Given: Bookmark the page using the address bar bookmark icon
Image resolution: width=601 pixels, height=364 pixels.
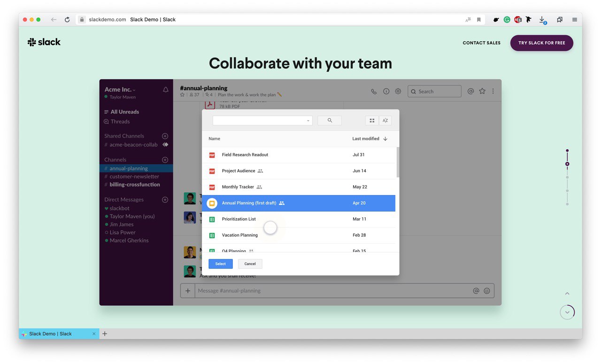Looking at the screenshot, I should point(479,20).
